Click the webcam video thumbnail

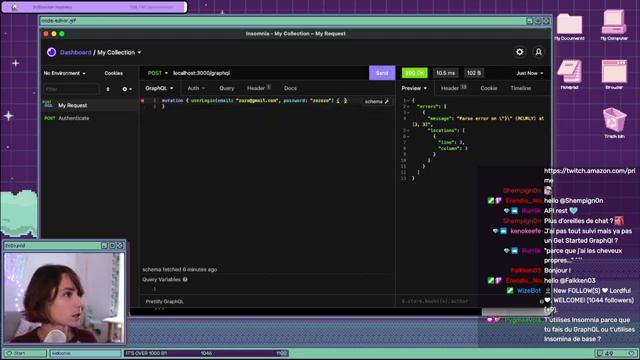tap(64, 298)
